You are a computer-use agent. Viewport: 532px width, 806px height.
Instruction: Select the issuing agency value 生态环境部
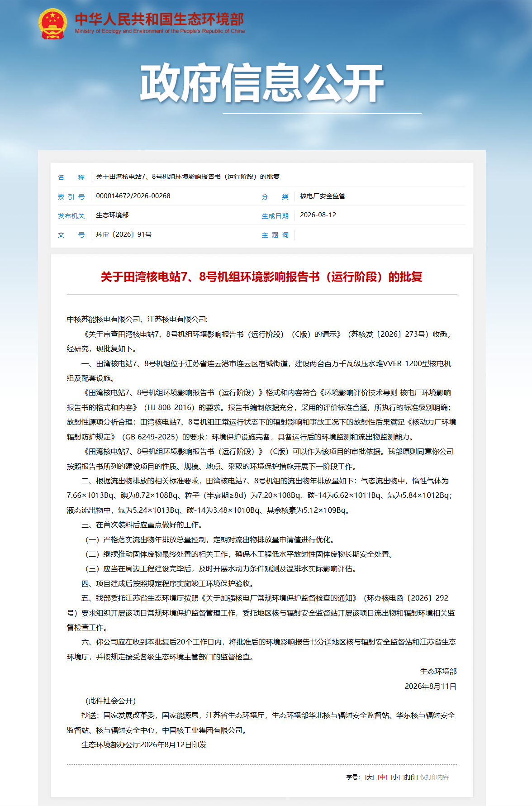click(112, 215)
